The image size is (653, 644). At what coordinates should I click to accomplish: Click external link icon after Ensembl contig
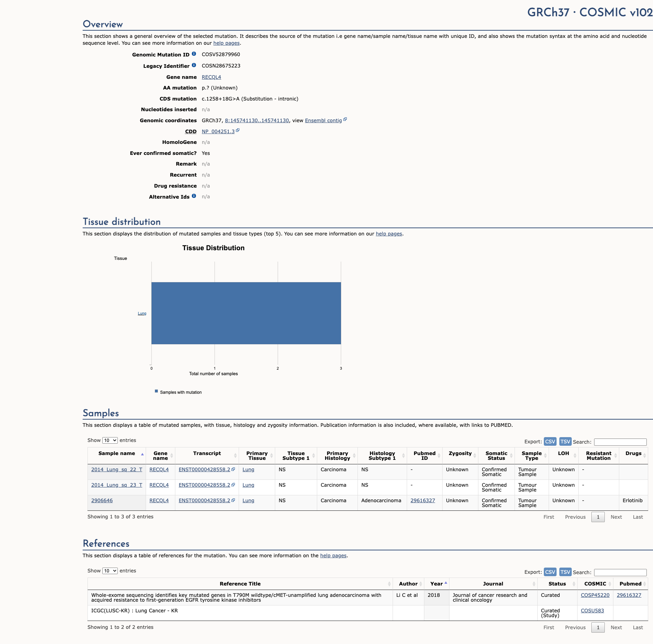(345, 119)
